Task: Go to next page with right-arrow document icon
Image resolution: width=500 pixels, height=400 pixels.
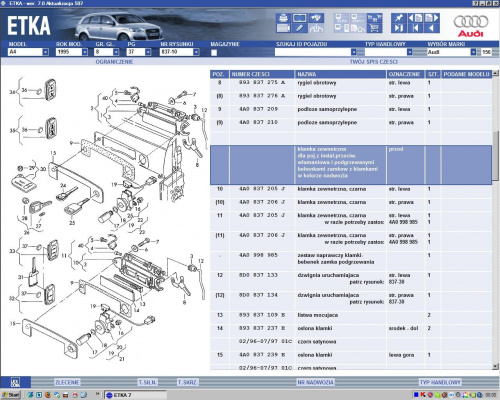Action: (x=432, y=18)
